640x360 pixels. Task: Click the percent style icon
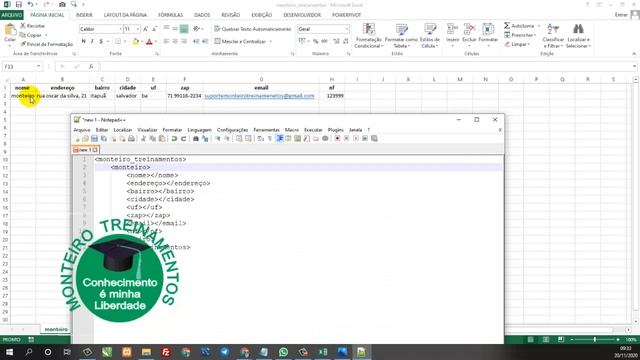pos(315,41)
